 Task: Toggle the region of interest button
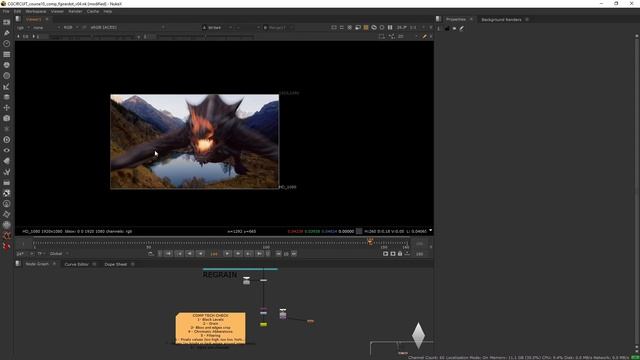pos(382,36)
